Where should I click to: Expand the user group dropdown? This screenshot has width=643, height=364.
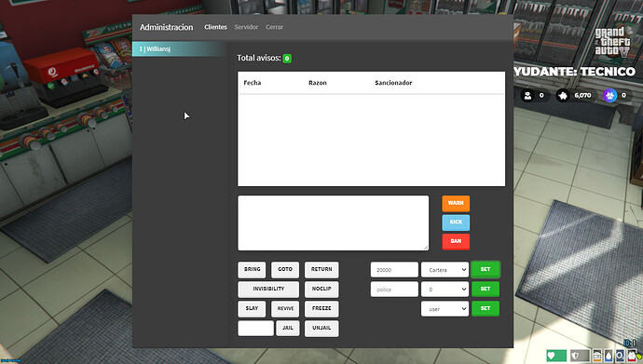point(445,309)
